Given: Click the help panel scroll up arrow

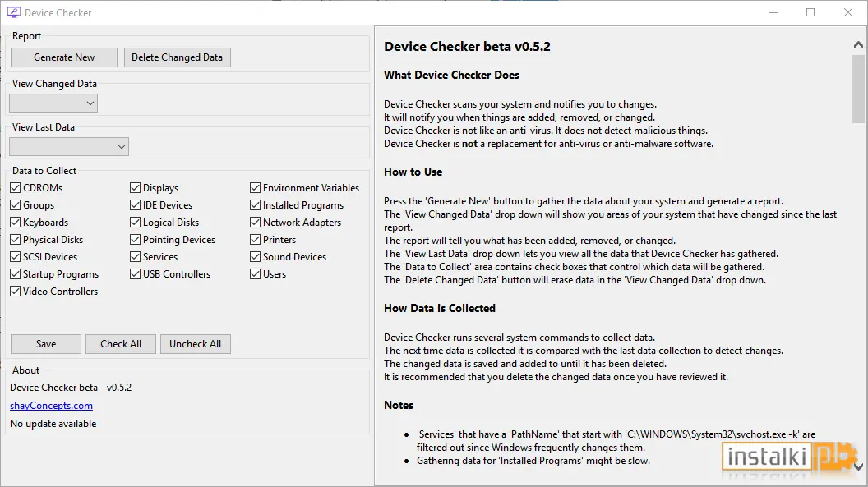Looking at the screenshot, I should pyautogui.click(x=858, y=45).
